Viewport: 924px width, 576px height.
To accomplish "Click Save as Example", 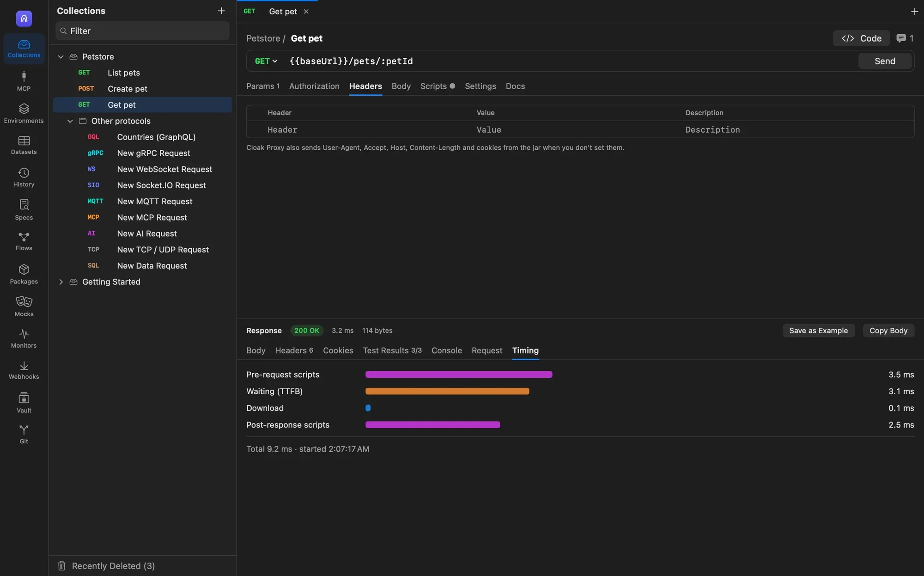I will pyautogui.click(x=818, y=331).
